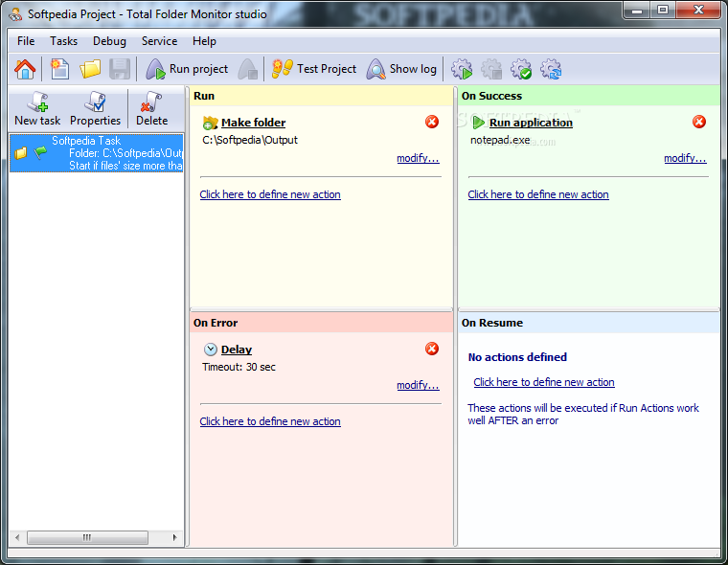Click the C:\Softpedia\Output path text
728x565 pixels.
click(x=250, y=140)
